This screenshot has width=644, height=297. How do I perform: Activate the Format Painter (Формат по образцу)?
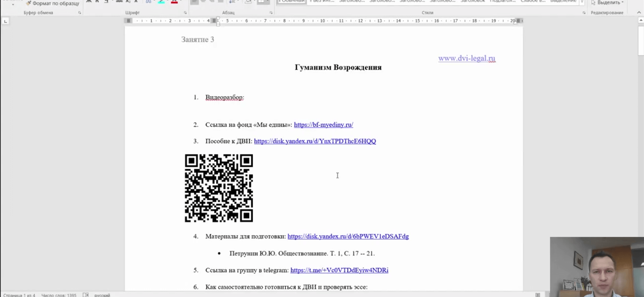(x=53, y=3)
